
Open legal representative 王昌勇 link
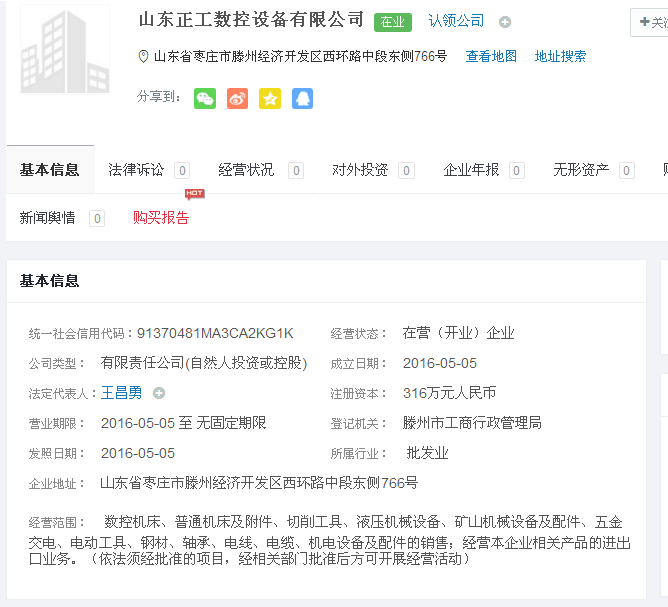(x=122, y=393)
